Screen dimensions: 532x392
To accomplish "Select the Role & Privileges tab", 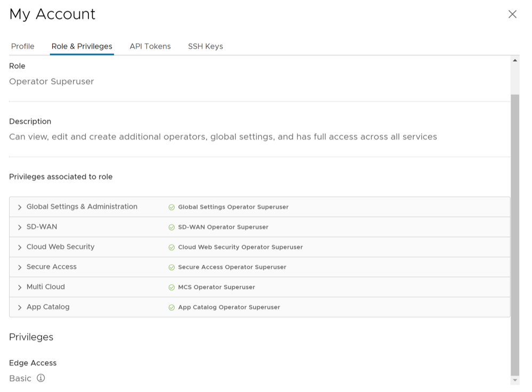I will click(82, 46).
